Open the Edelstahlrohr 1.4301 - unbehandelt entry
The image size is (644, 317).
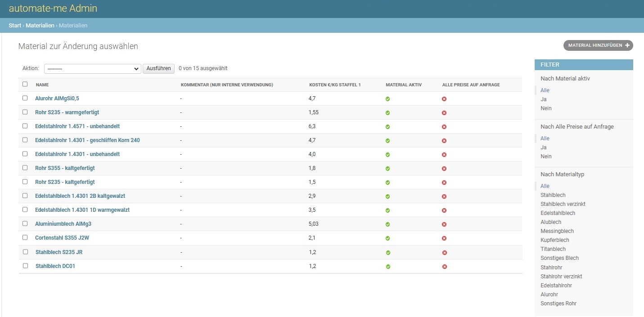(77, 154)
